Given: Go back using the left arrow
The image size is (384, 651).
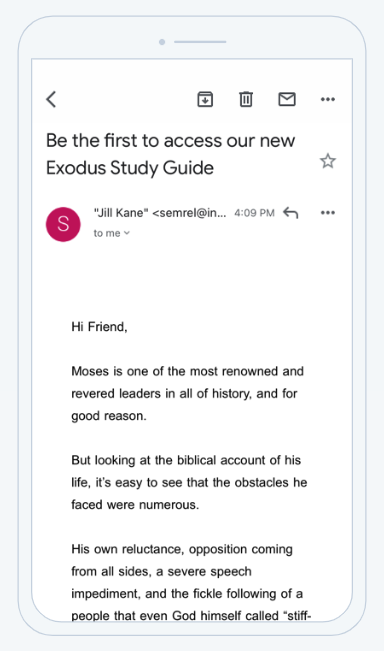Looking at the screenshot, I should [51, 100].
